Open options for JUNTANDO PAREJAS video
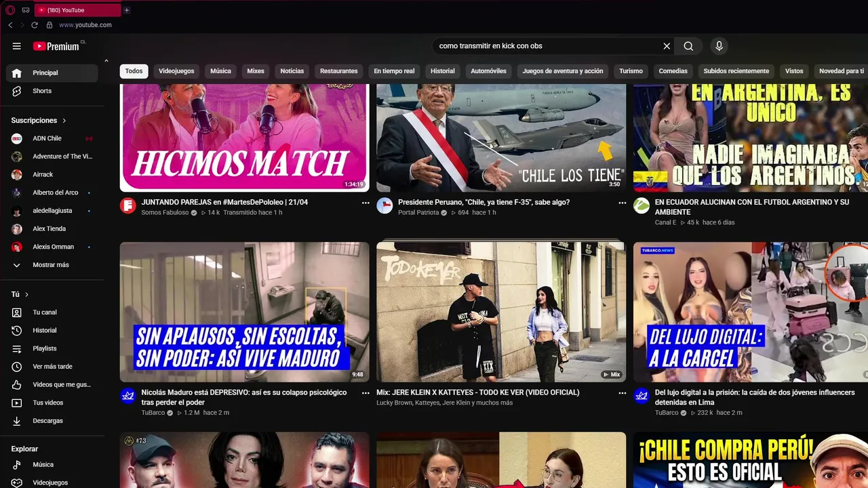The height and width of the screenshot is (488, 868). pos(366,203)
